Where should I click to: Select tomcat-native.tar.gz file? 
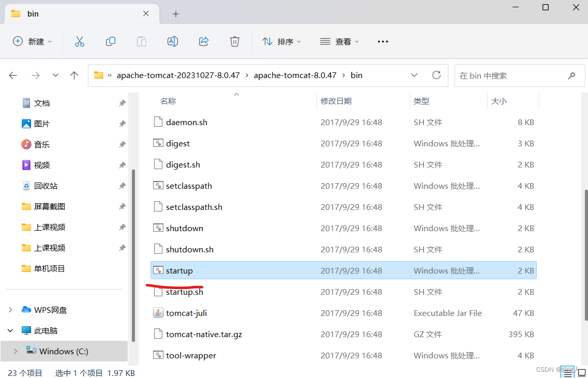pyautogui.click(x=343, y=334)
